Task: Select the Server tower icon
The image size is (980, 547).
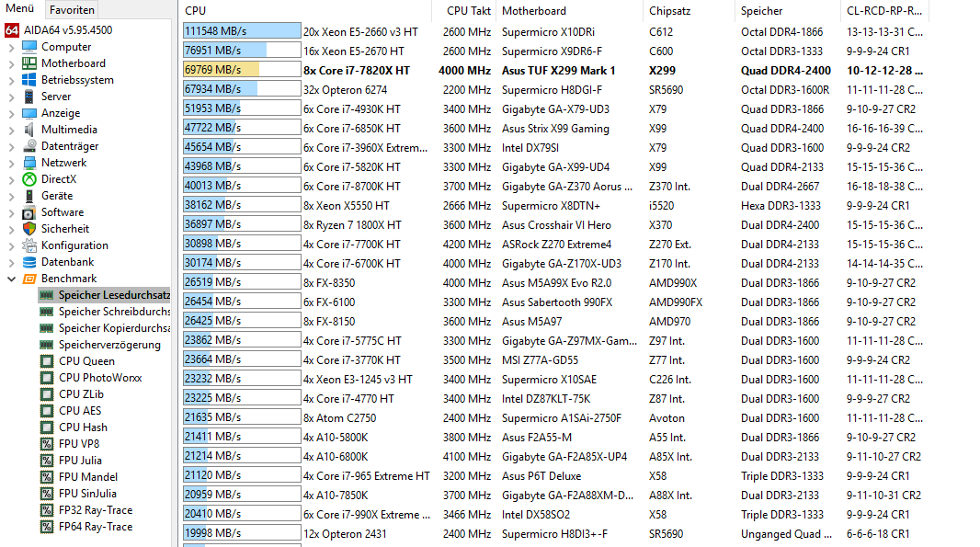Action: coord(29,97)
